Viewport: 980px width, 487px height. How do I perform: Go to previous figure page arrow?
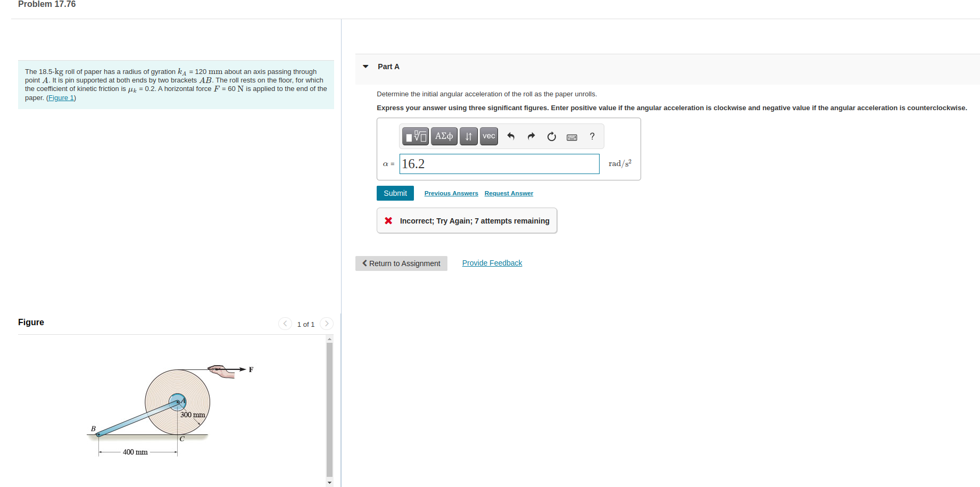[x=285, y=323]
